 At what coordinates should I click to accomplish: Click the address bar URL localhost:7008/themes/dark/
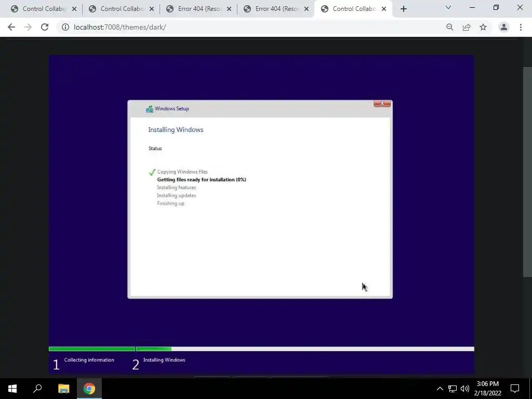[x=120, y=27]
